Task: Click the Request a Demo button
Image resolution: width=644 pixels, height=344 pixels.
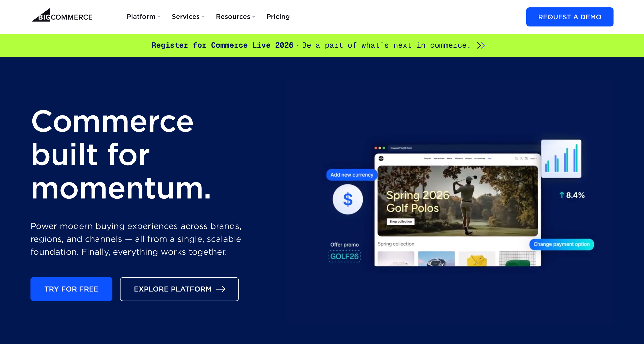Action: tap(569, 17)
